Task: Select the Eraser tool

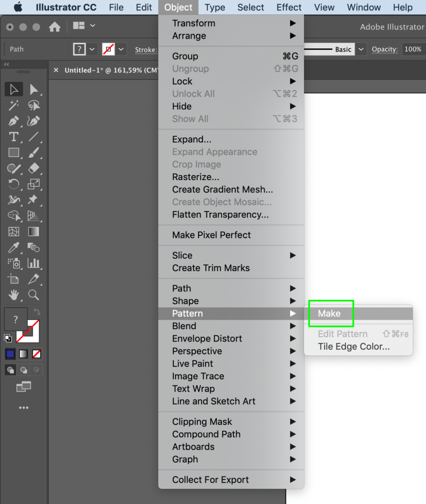Action: 33,168
